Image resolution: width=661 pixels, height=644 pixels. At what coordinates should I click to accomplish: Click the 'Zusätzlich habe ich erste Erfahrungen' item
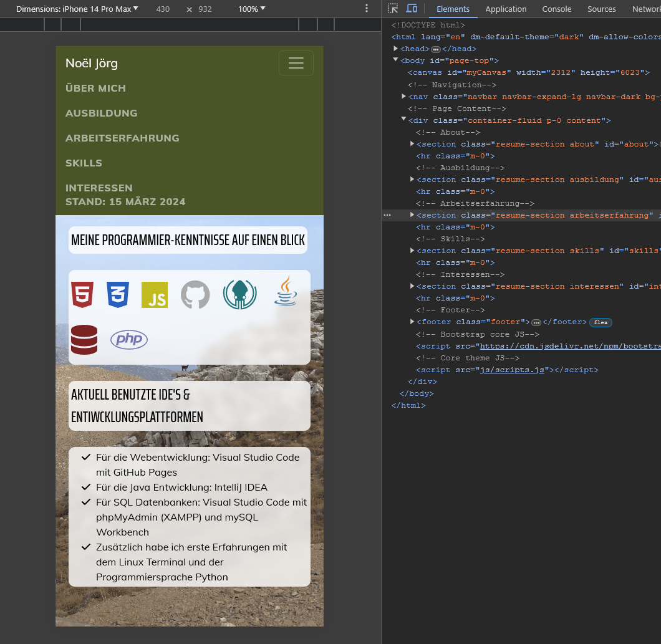191,562
